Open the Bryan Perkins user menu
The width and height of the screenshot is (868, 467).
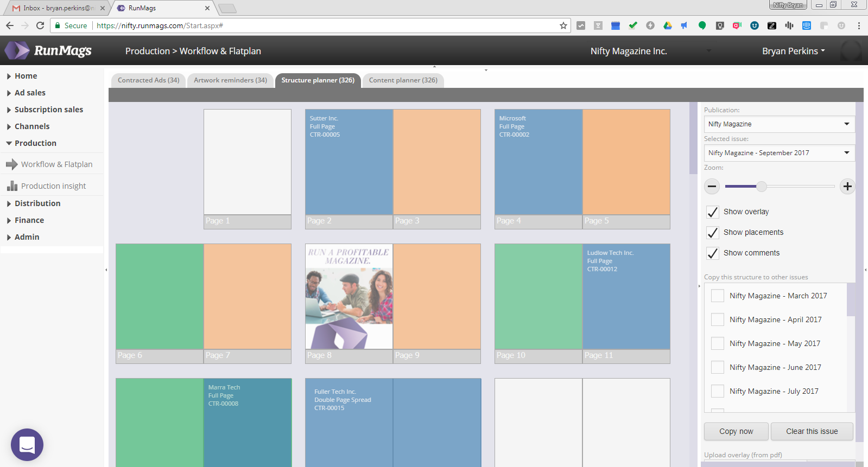(793, 51)
